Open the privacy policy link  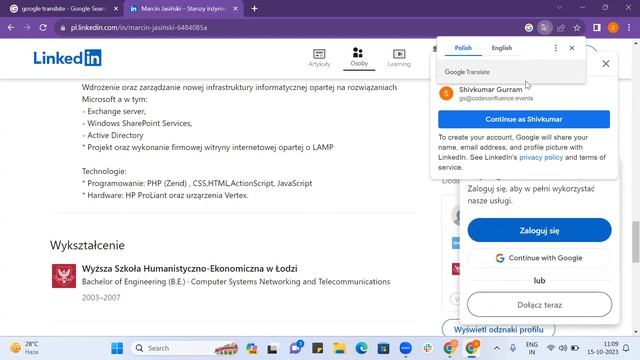pyautogui.click(x=541, y=157)
